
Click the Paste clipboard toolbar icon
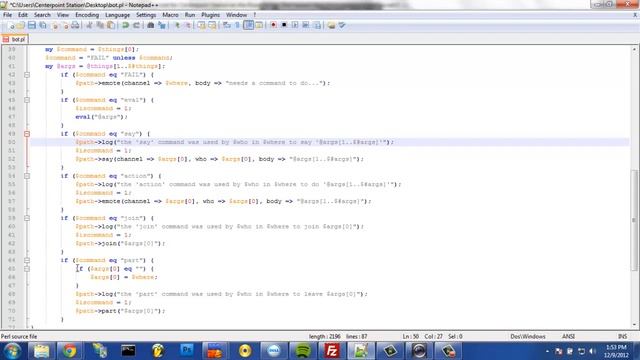coord(111,25)
